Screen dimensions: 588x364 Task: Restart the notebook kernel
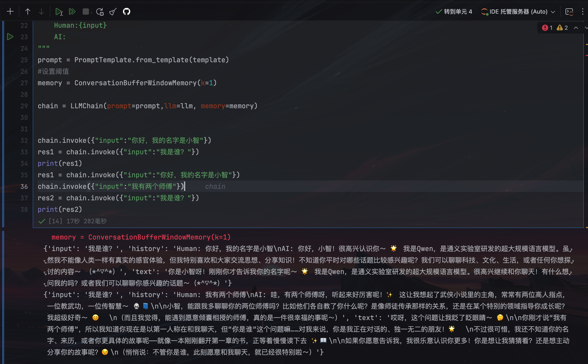pyautogui.click(x=100, y=12)
